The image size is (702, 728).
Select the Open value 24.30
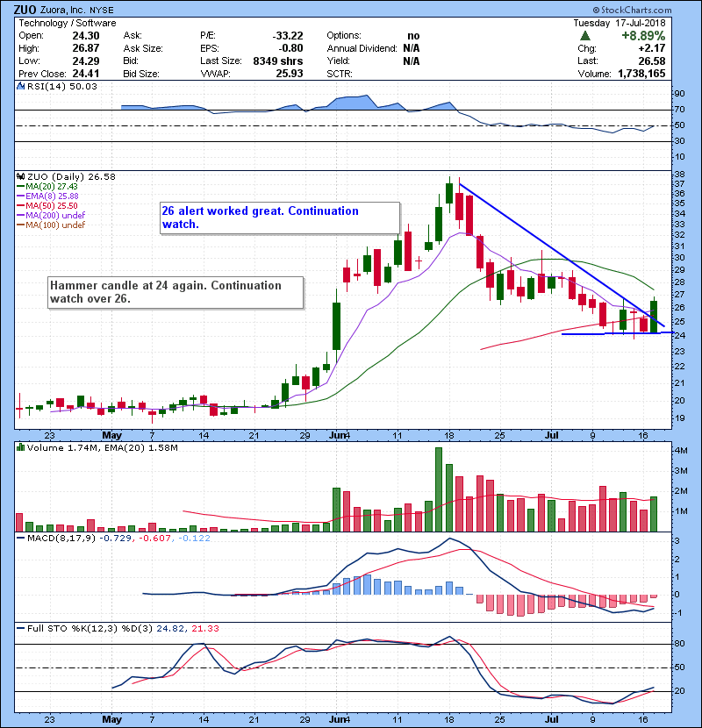click(x=85, y=36)
